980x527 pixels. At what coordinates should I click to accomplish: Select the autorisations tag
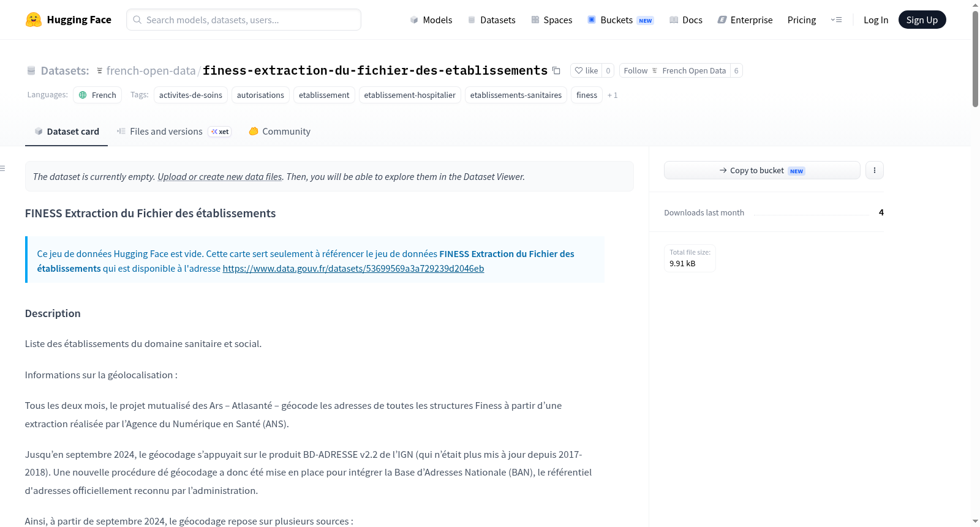[x=260, y=95]
